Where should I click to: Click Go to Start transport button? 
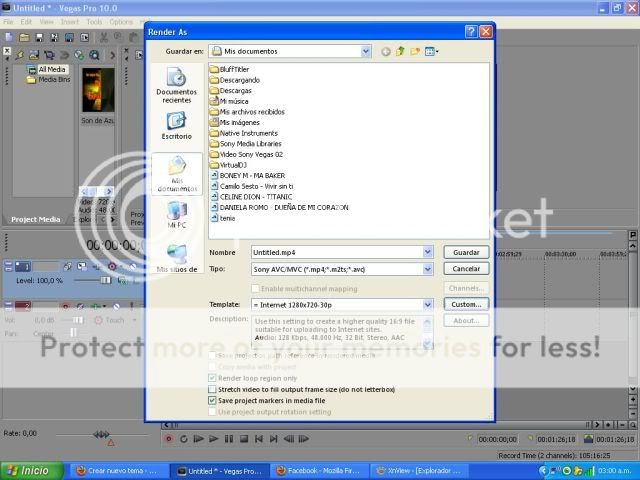click(259, 439)
